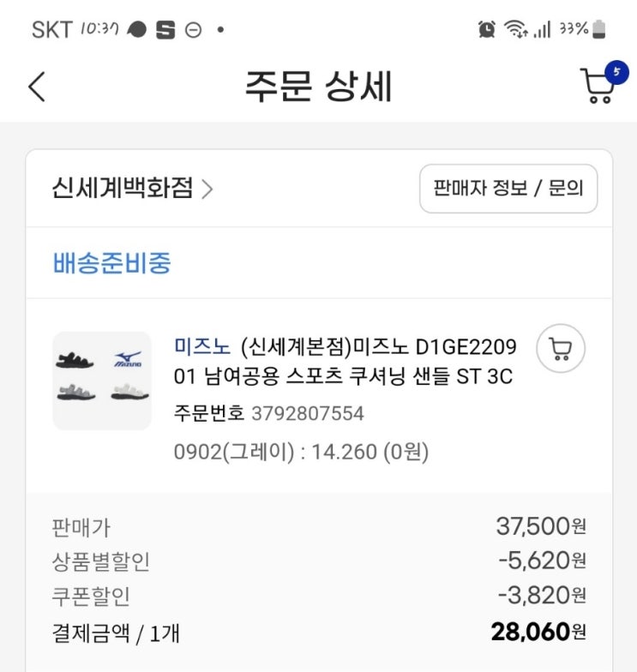Select order number 3792807554
The image size is (637, 672).
(307, 414)
